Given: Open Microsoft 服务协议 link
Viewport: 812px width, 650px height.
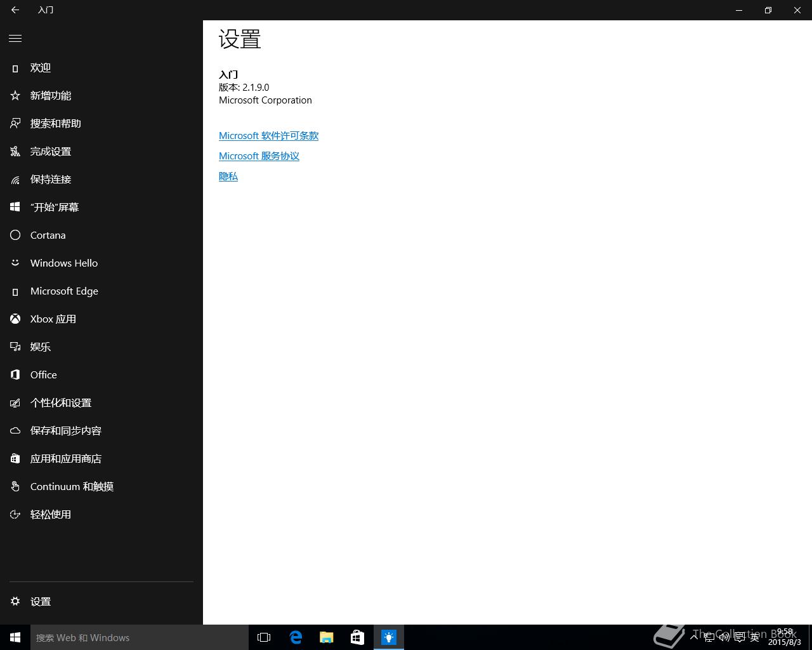Looking at the screenshot, I should (x=259, y=156).
